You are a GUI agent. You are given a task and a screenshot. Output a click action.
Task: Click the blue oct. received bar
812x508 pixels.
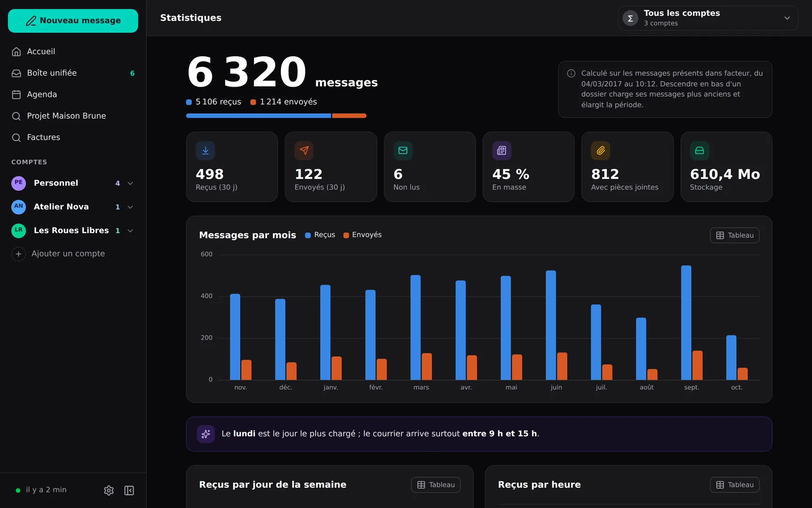pyautogui.click(x=731, y=357)
